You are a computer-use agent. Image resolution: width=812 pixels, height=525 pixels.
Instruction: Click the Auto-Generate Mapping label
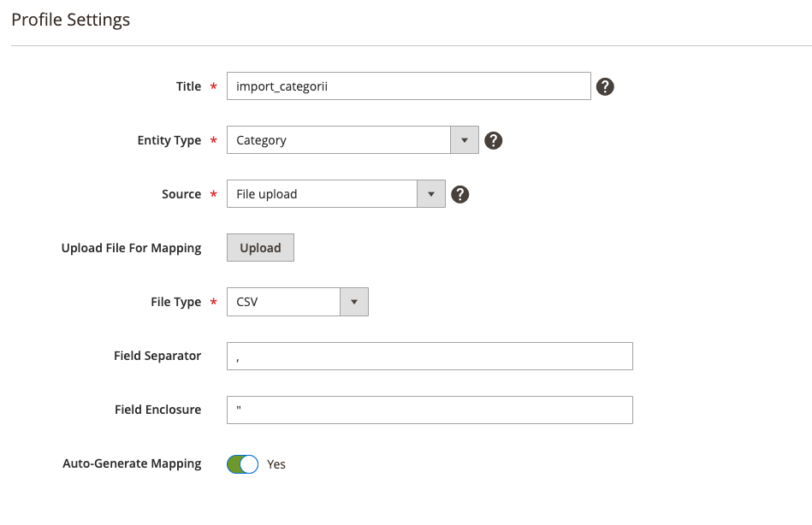tap(132, 463)
